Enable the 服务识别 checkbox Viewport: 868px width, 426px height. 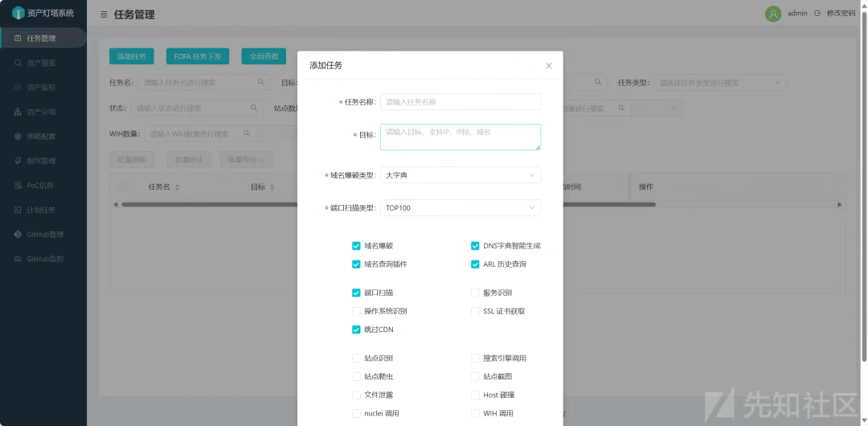475,293
